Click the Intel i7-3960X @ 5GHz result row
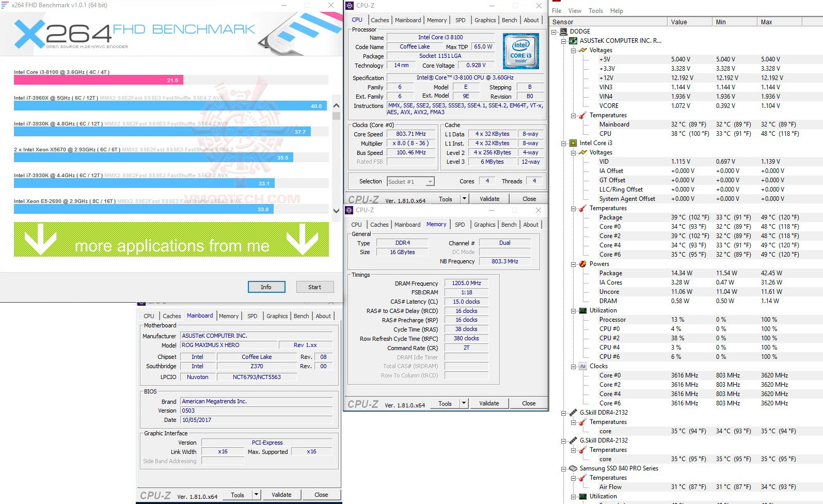 click(x=171, y=102)
